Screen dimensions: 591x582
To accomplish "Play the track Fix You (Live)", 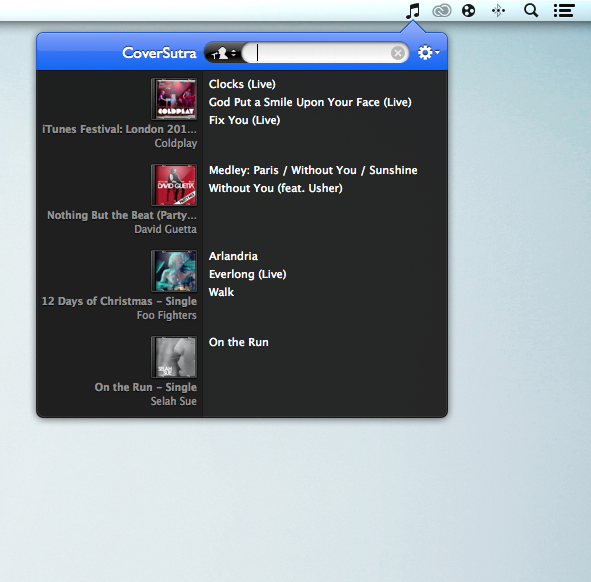I will tap(244, 120).
